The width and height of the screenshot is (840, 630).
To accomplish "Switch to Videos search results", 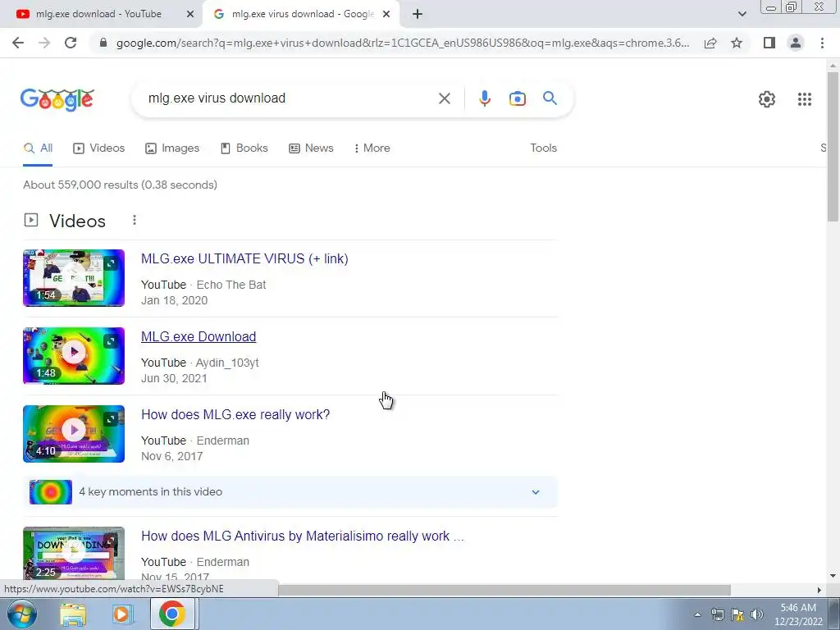I will click(x=98, y=148).
